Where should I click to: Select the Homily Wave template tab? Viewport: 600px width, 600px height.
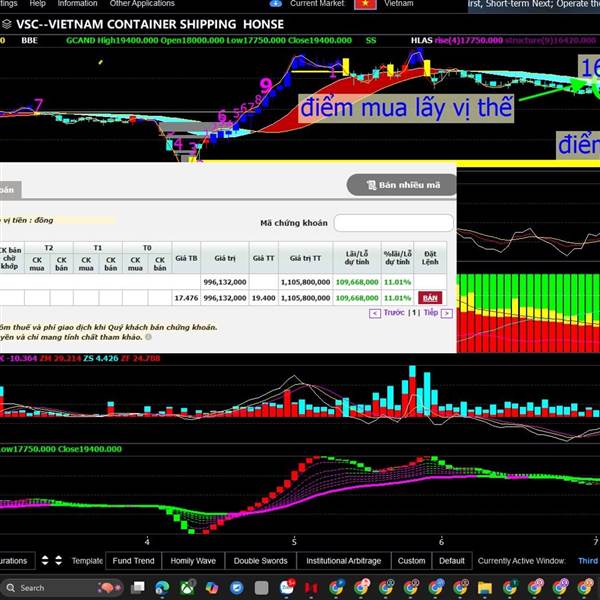pos(193,561)
